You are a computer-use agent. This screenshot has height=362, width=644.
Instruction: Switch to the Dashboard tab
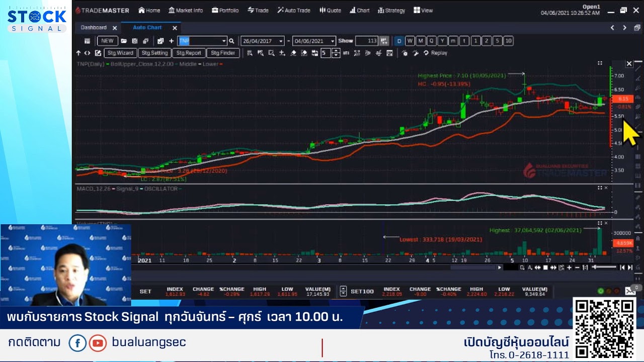(94, 28)
